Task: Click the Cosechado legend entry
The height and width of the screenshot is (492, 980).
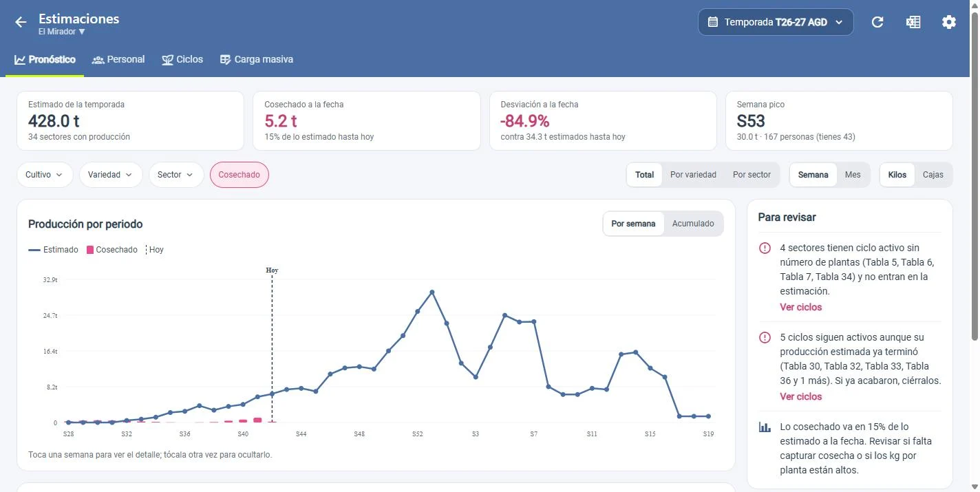Action: pos(111,250)
